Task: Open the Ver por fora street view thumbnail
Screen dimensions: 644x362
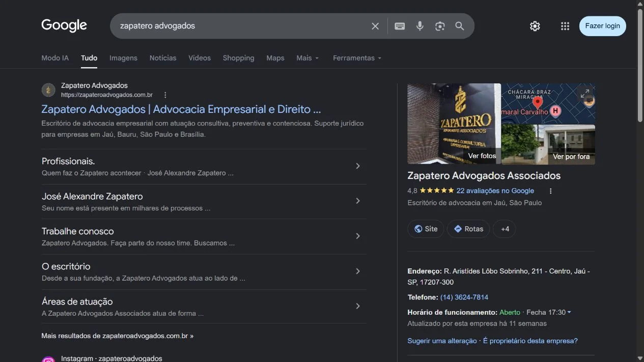Action: pyautogui.click(x=548, y=144)
